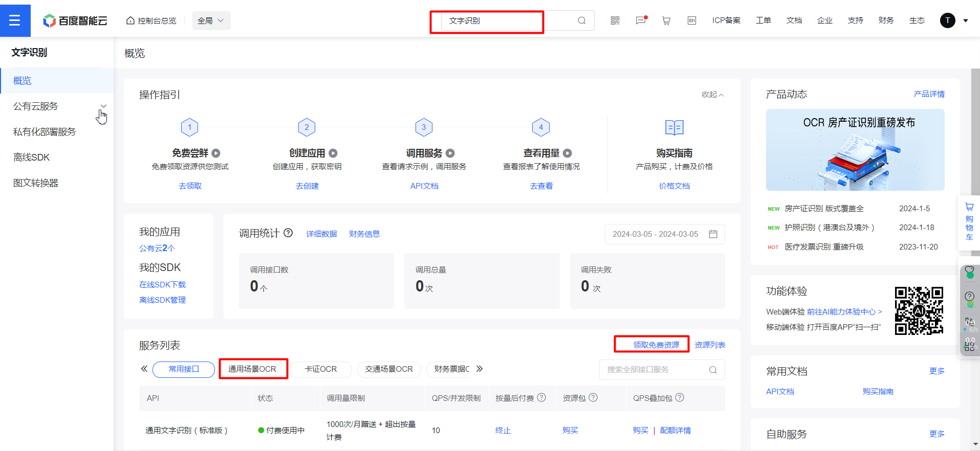Click the search magnifier icon in top bar
This screenshot has width=980, height=451.
coord(581,20)
